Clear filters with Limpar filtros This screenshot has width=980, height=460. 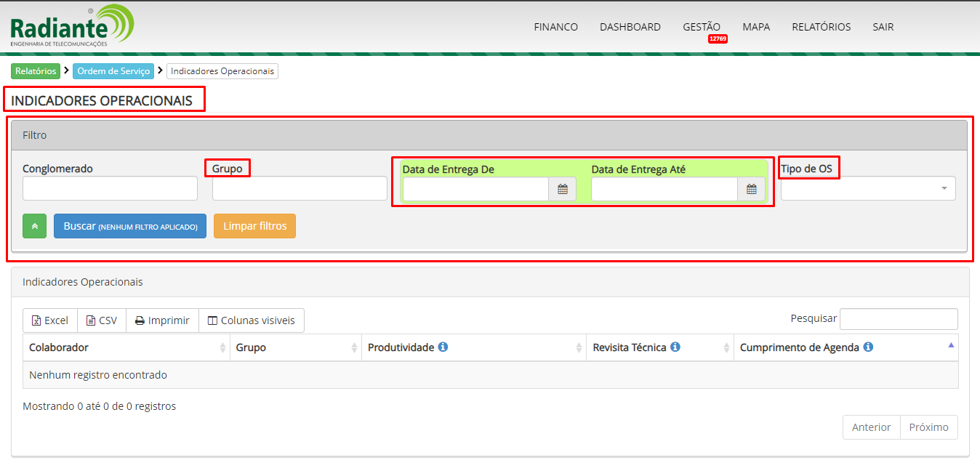[254, 226]
